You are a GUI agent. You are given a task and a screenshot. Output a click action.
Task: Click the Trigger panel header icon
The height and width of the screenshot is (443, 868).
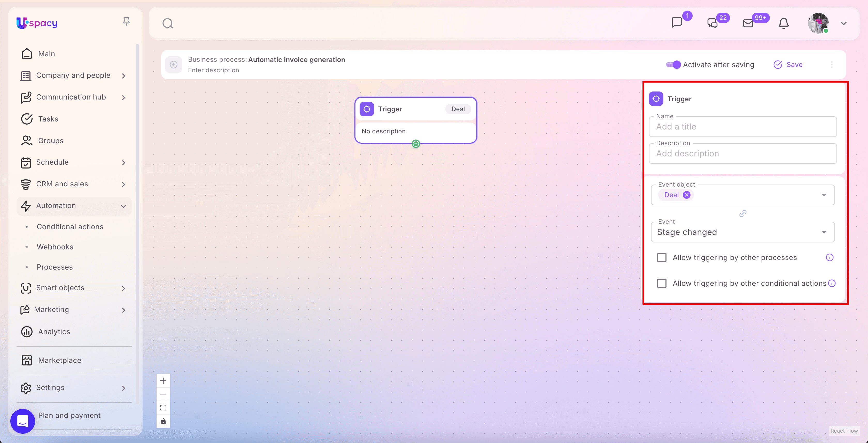click(x=656, y=99)
